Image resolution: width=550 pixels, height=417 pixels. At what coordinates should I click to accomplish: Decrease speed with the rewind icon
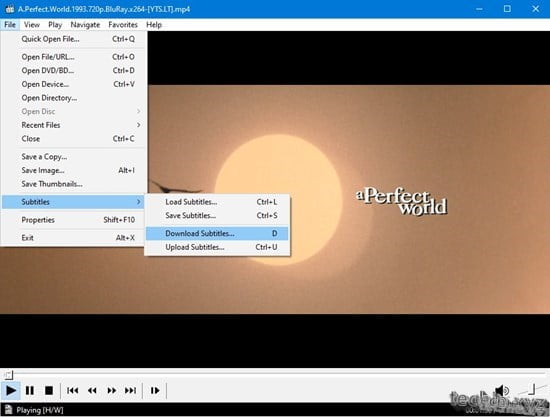(x=92, y=390)
